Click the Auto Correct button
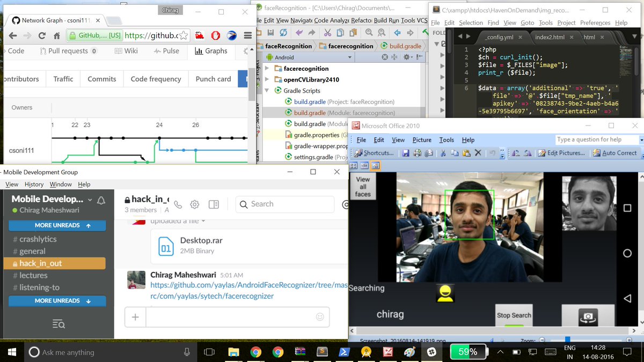 click(x=615, y=153)
